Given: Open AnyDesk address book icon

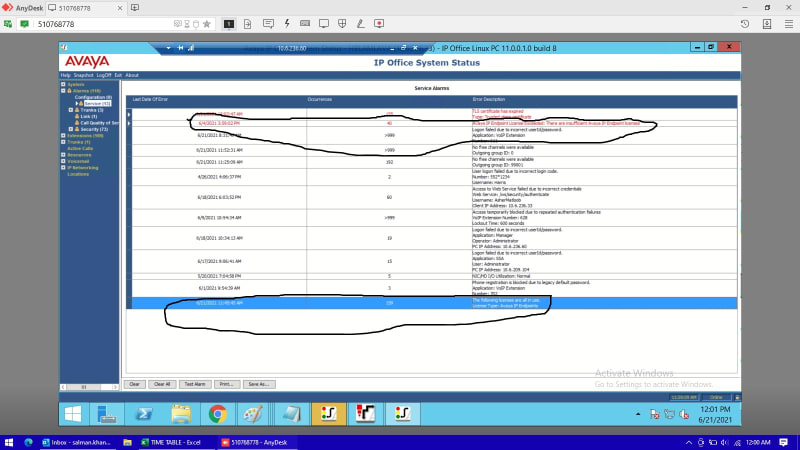Looking at the screenshot, I should coord(767,23).
